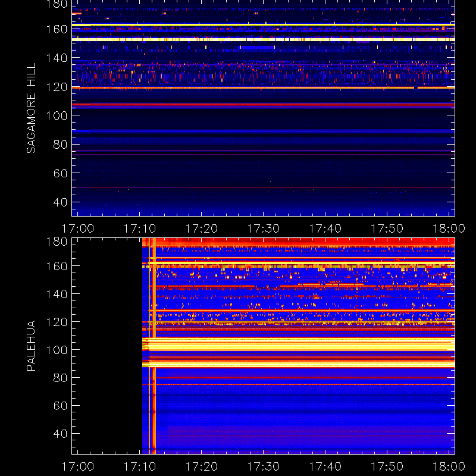
Task: Pick the 180 tick label on Palehua plot
Action: 57,242
